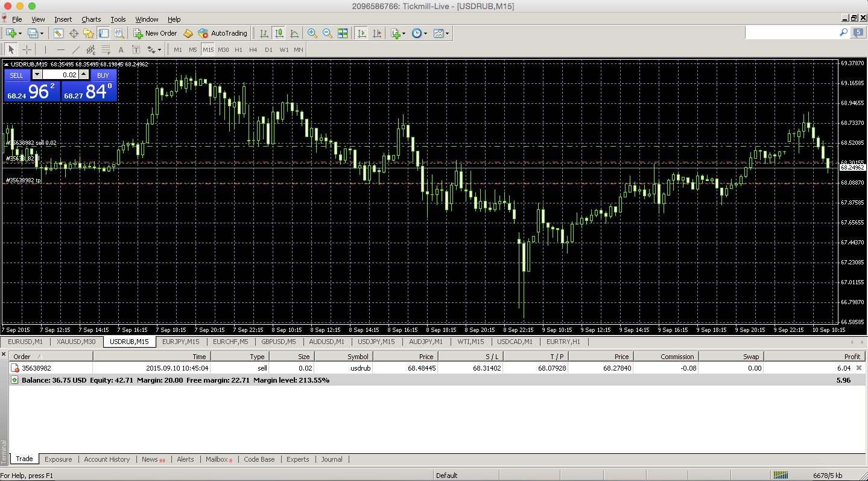Select the Crosshair cursor tool
This screenshot has width=868, height=481.
pos(27,49)
